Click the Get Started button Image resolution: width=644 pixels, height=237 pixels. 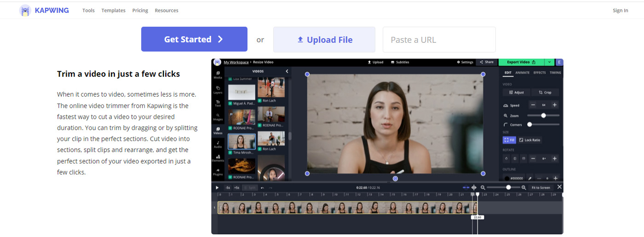194,39
